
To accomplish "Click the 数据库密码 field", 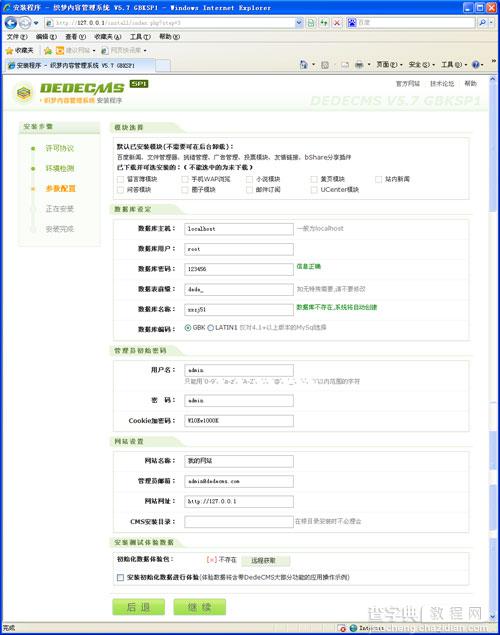I will pos(239,269).
